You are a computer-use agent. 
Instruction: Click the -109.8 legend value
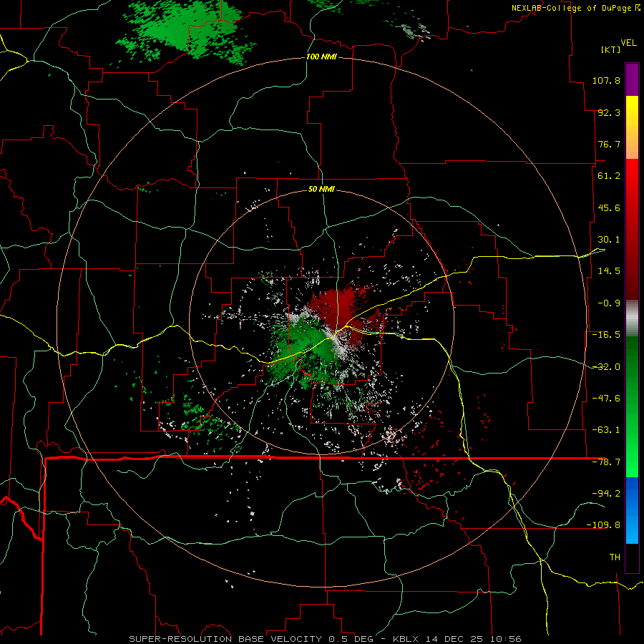603,525
